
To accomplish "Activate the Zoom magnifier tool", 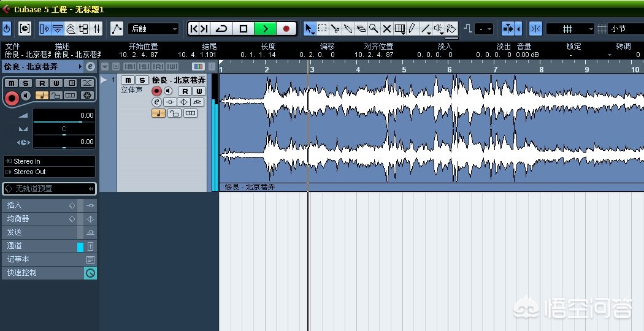I will 374,29.
